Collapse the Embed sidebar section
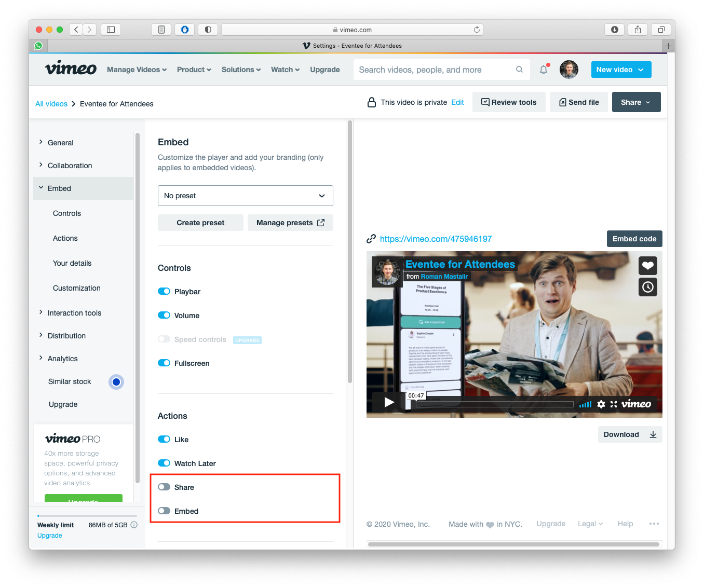This screenshot has width=704, height=588. [x=83, y=188]
